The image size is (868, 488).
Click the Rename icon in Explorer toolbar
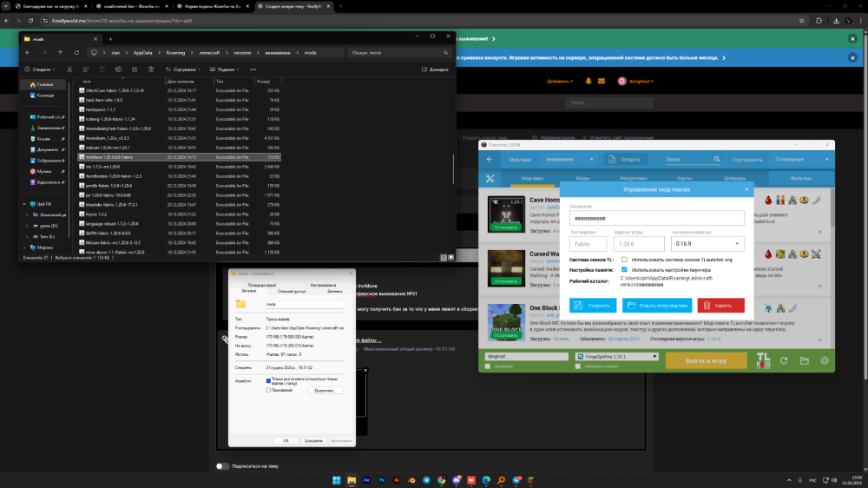118,69
